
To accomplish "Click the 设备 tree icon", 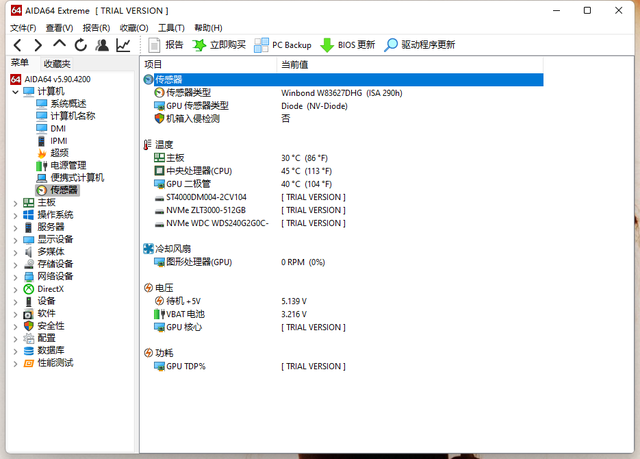I will (28, 302).
